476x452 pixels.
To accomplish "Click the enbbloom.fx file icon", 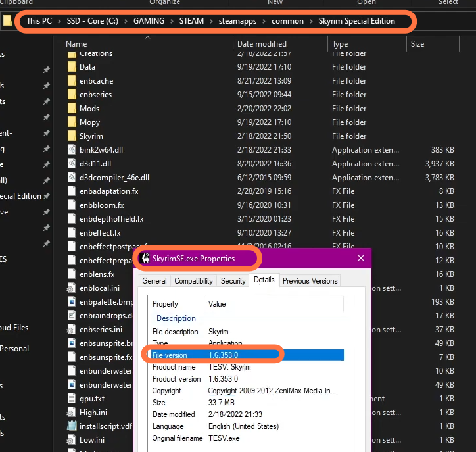I will (x=72, y=205).
